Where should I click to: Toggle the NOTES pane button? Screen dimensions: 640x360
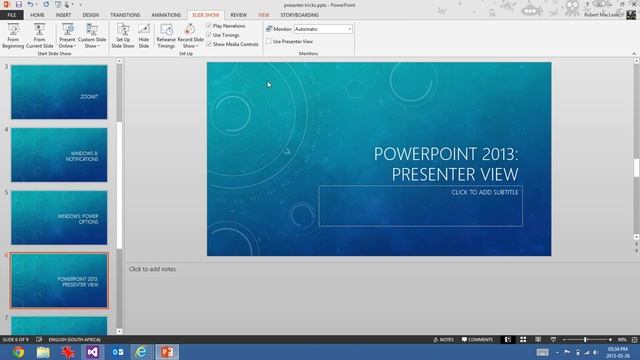click(x=443, y=340)
